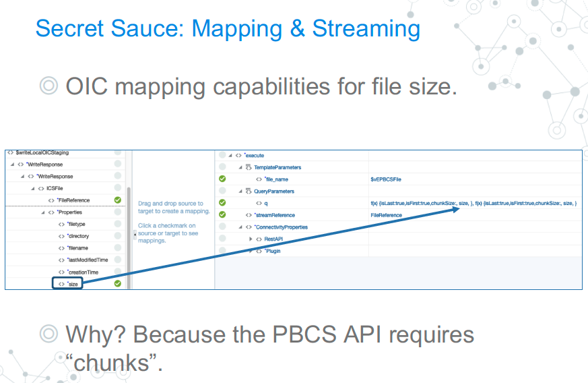Click the gray mapping circle beside directory
The image size is (588, 383).
pos(118,236)
